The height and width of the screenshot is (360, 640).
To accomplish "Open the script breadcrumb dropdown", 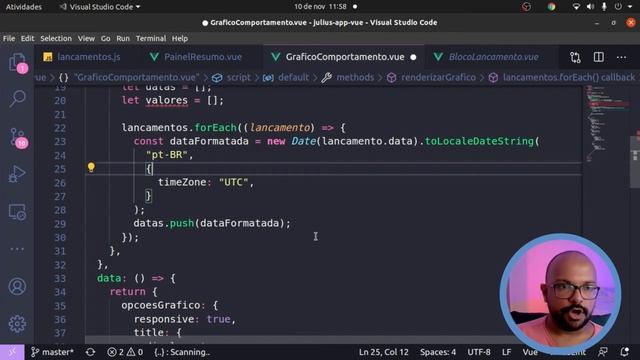I will pos(232,77).
